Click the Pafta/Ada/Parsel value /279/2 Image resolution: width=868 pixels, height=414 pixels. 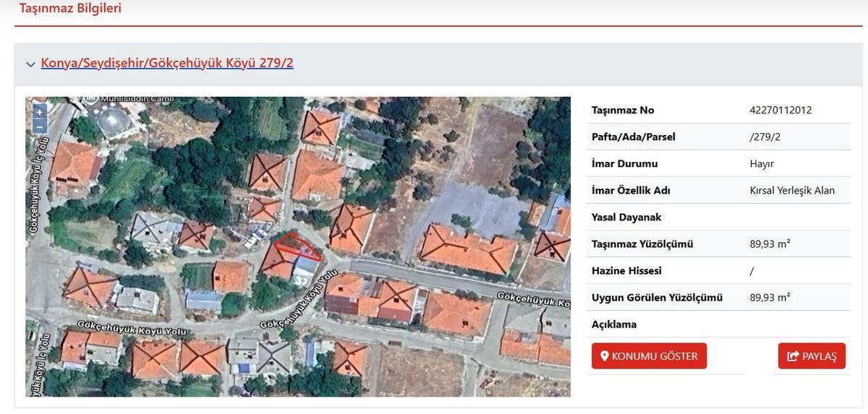(x=765, y=137)
